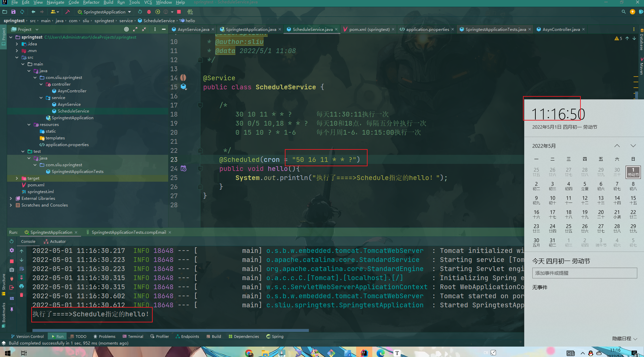Viewport: 644px width, 357px height.
Task: Print console output with printer icon
Action: click(22, 286)
